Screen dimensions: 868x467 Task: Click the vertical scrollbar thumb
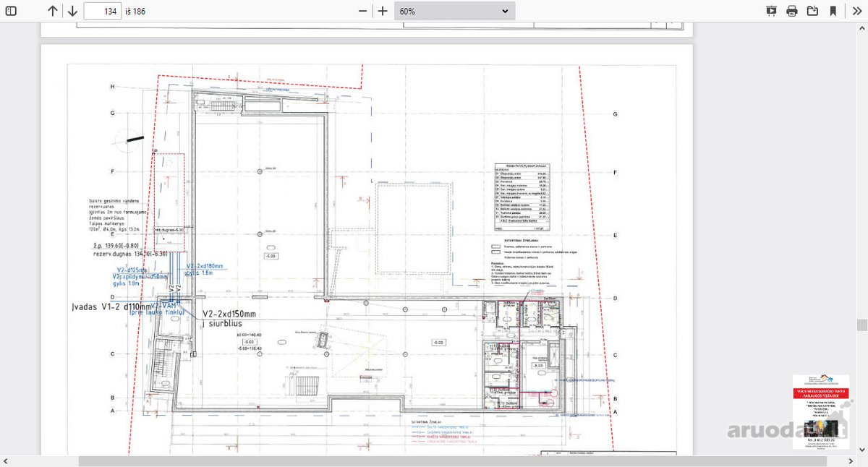tap(861, 325)
